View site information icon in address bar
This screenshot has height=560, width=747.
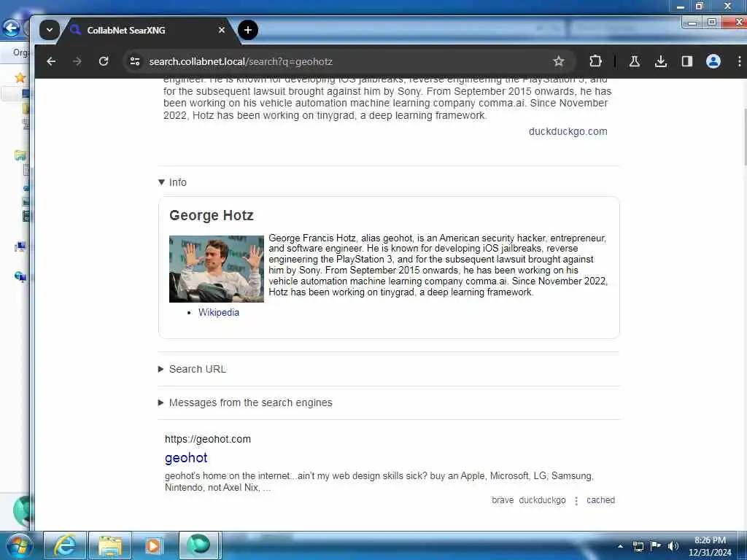pos(135,61)
